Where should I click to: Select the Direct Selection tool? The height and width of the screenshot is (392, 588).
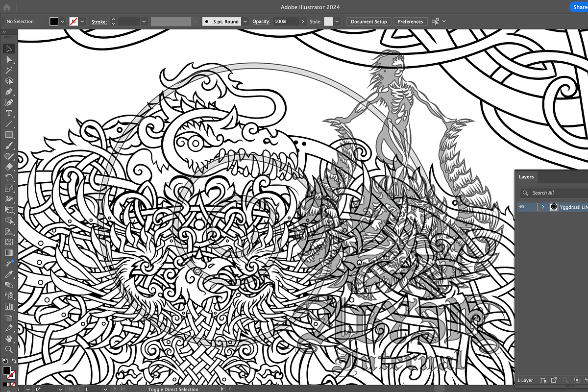click(x=9, y=59)
